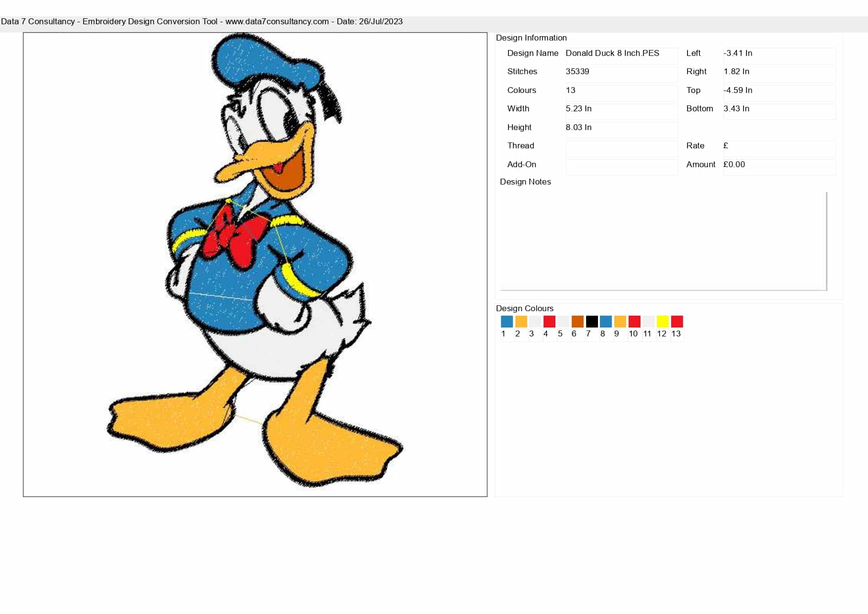
Task: Click the Width 5.23 In field
Action: click(x=622, y=111)
